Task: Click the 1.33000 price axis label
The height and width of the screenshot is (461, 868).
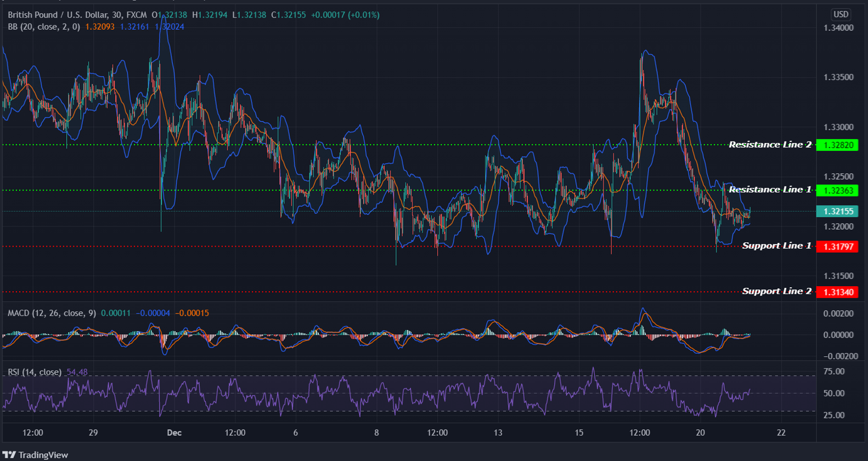Action: pyautogui.click(x=838, y=127)
